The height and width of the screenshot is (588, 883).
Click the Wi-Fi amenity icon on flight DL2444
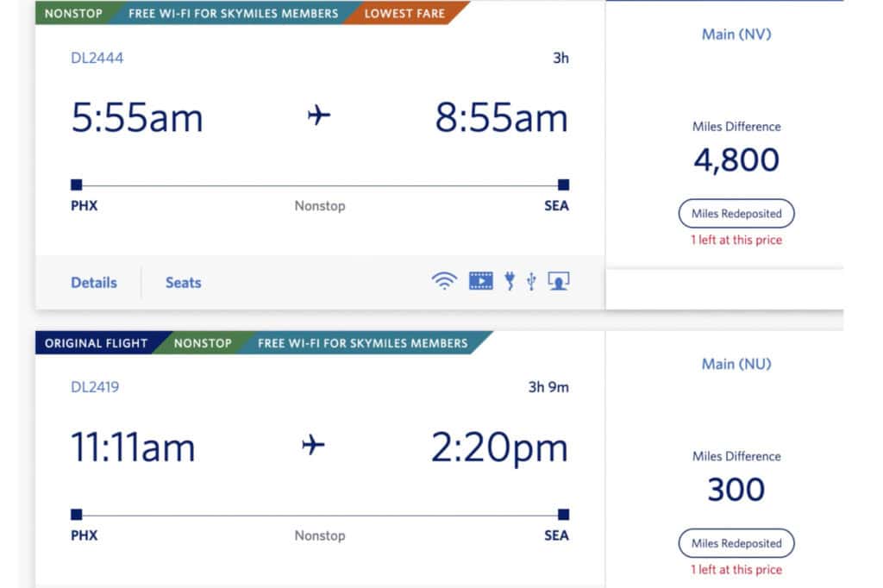pyautogui.click(x=442, y=280)
